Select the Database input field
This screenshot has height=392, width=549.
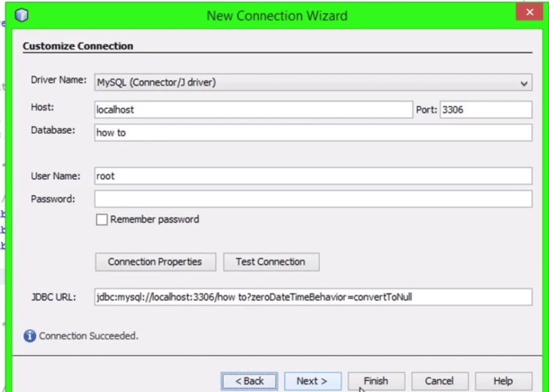[x=313, y=132]
